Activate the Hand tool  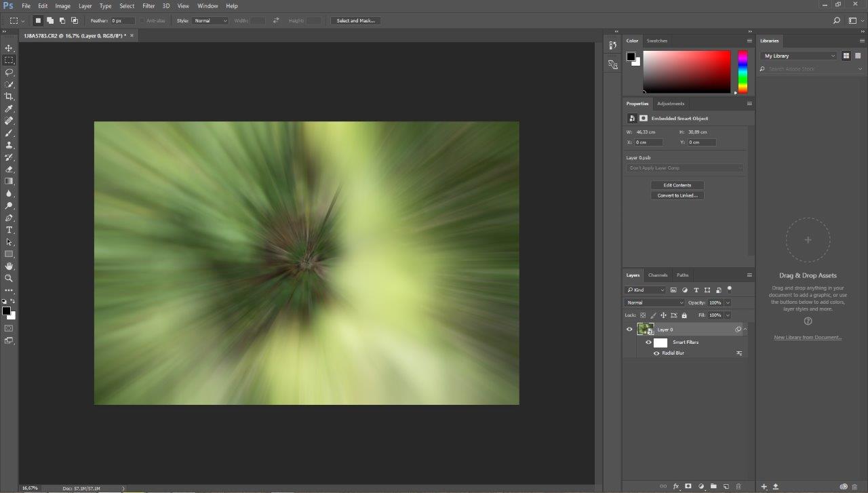click(x=9, y=266)
